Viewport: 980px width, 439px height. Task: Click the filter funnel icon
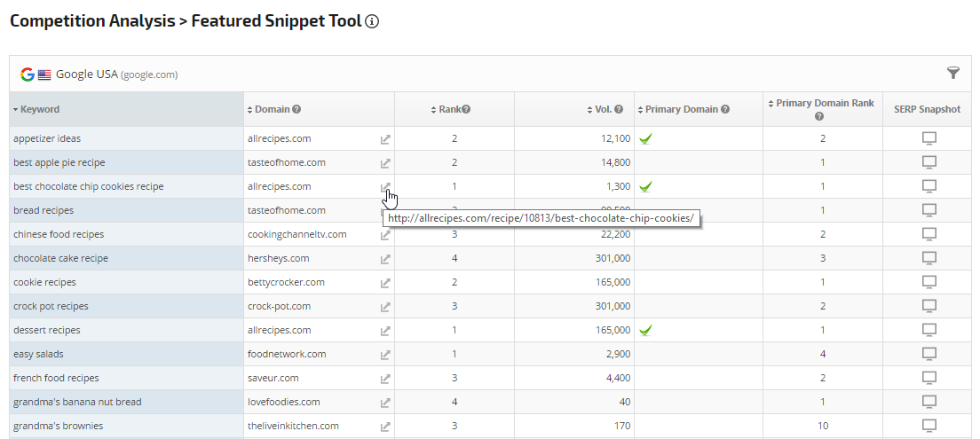[953, 73]
